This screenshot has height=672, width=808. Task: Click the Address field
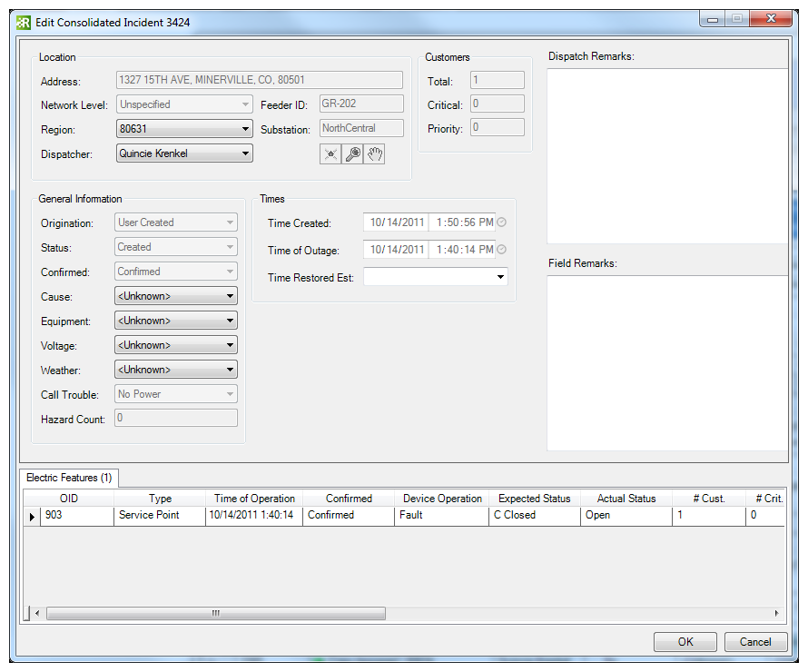coord(260,80)
